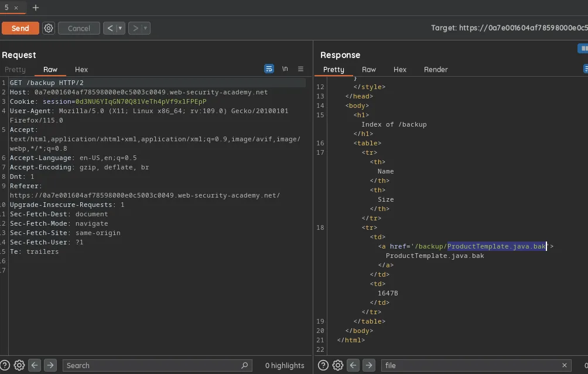Click the 'GET /backup HTTP/2' request line
Screen dimensions: 588x374
[46, 83]
